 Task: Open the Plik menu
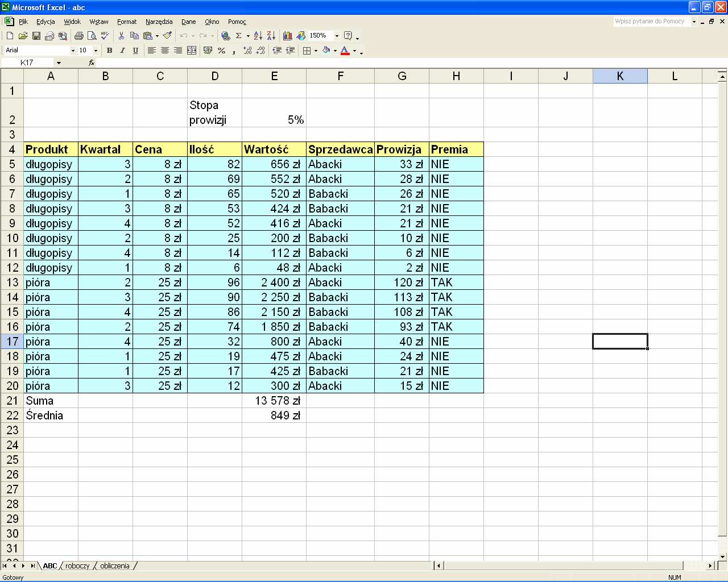coord(23,22)
